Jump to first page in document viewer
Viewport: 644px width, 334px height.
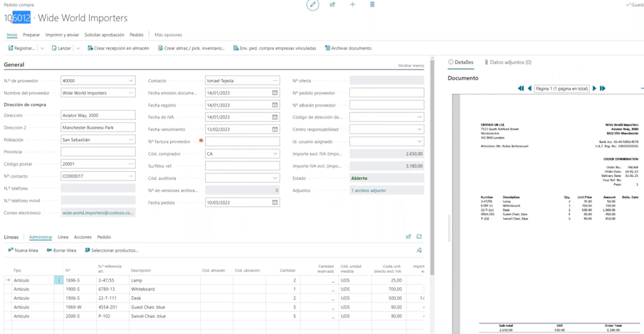click(520, 89)
